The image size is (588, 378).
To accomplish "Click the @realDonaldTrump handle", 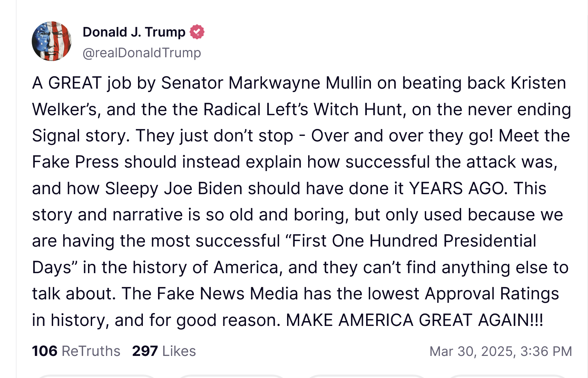I will (142, 53).
